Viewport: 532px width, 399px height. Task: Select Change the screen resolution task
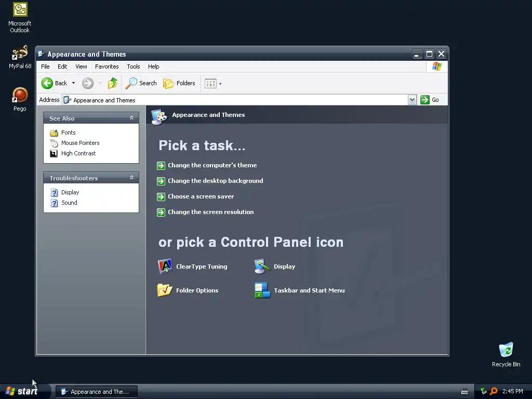click(x=211, y=212)
